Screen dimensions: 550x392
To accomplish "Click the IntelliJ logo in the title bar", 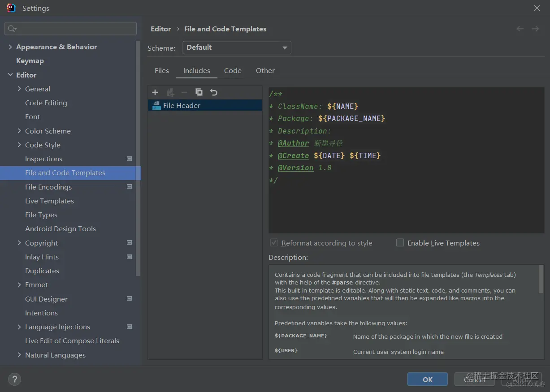I will [x=11, y=8].
